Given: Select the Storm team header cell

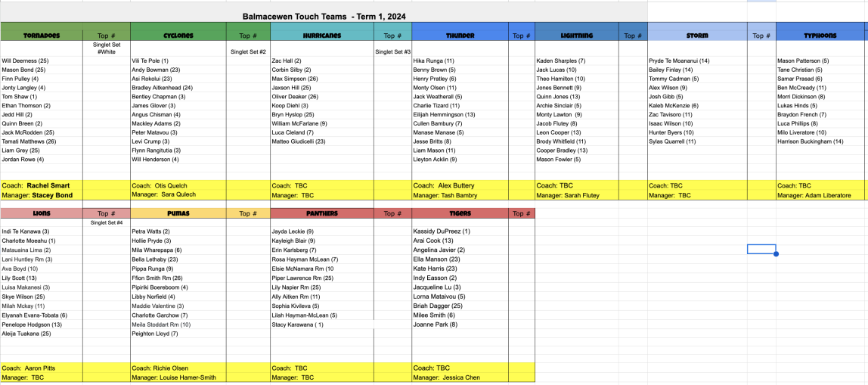Looking at the screenshot, I should [x=696, y=36].
